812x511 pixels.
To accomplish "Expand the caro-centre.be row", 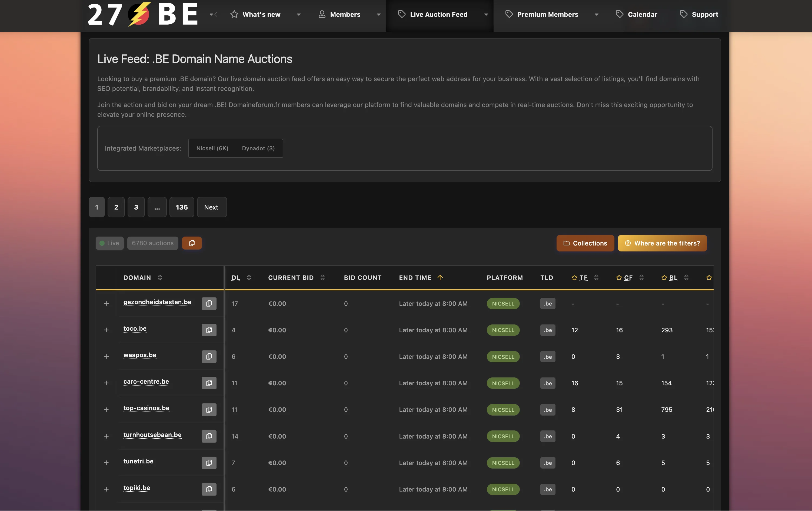I will tap(106, 383).
